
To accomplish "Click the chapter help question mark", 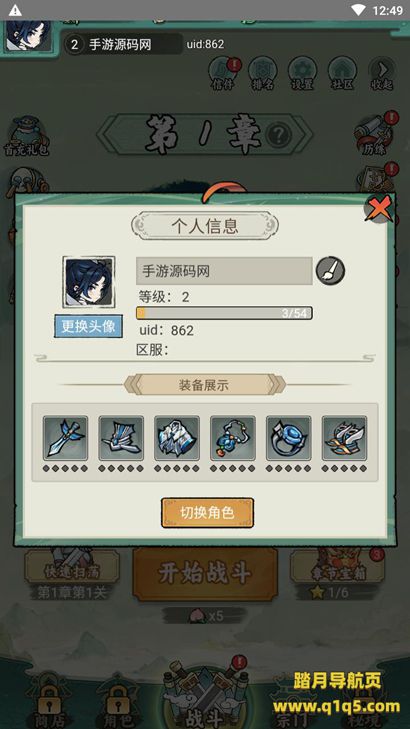I will click(x=279, y=135).
